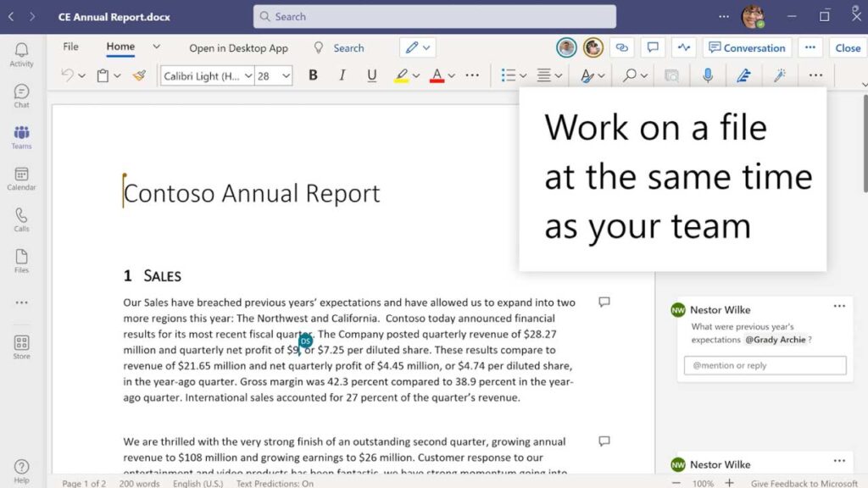Click English (U.S.) language in status bar
Viewport: 868px width, 488px height.
coord(198,483)
